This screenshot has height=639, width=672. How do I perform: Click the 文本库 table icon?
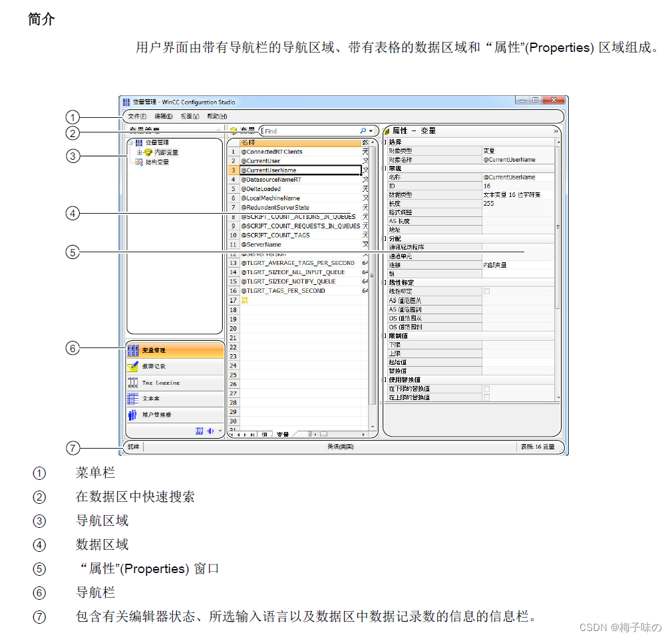133,399
